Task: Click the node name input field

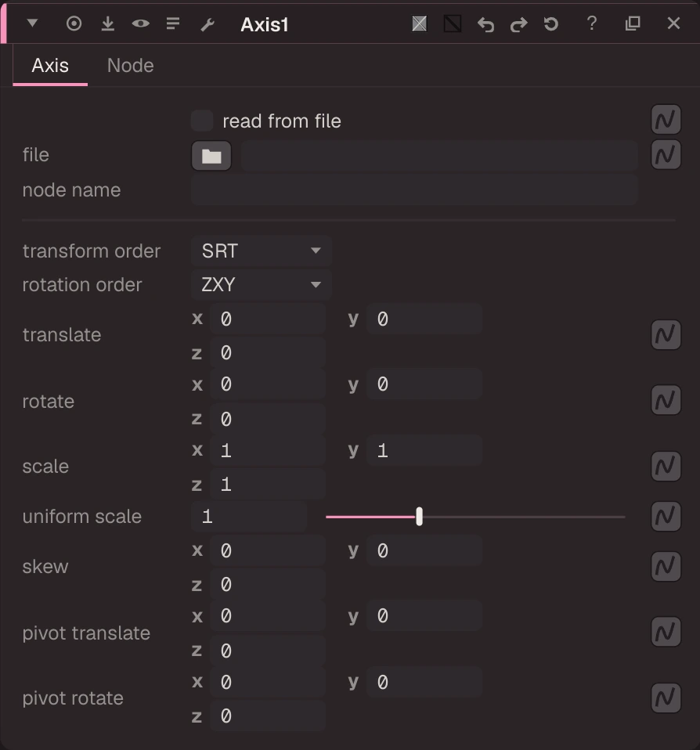Action: point(414,190)
